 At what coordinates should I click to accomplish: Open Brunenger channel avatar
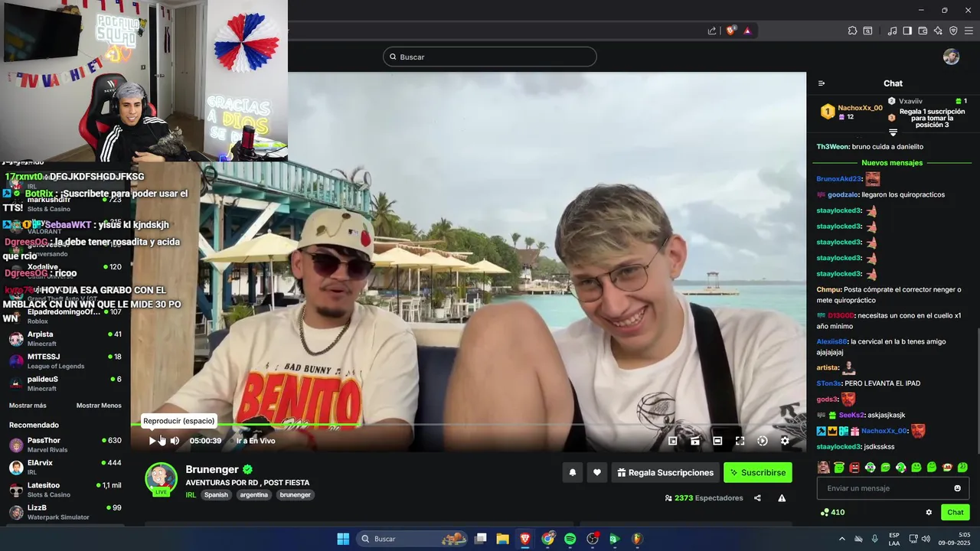pos(161,478)
